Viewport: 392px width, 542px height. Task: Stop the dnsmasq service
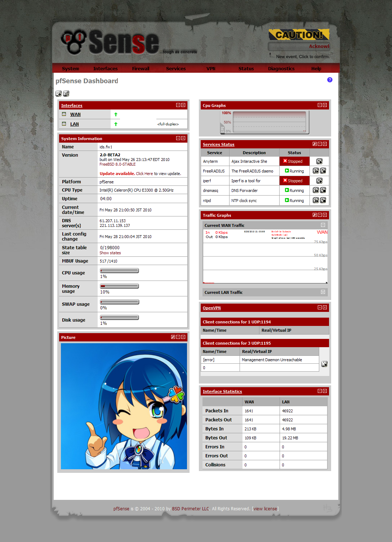[x=323, y=190]
